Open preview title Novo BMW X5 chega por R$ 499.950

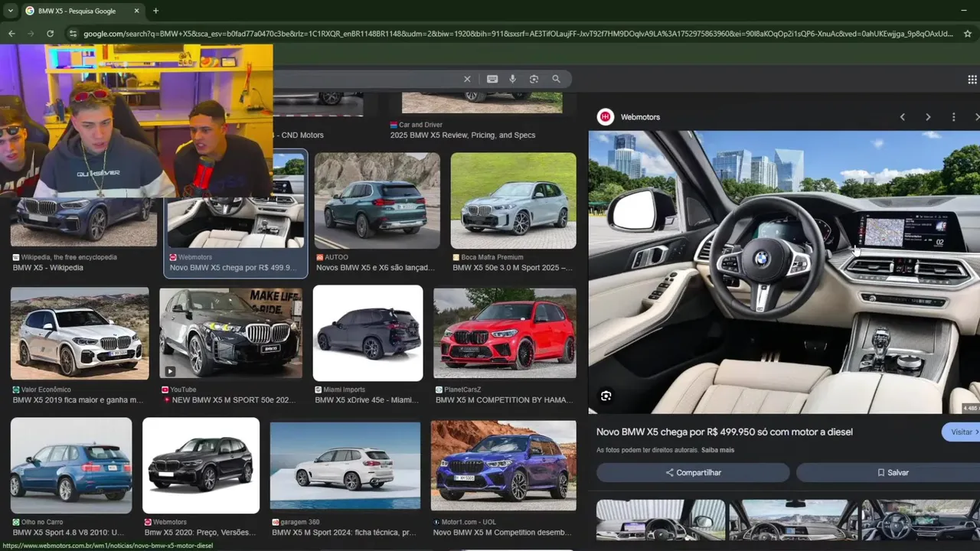tap(724, 432)
